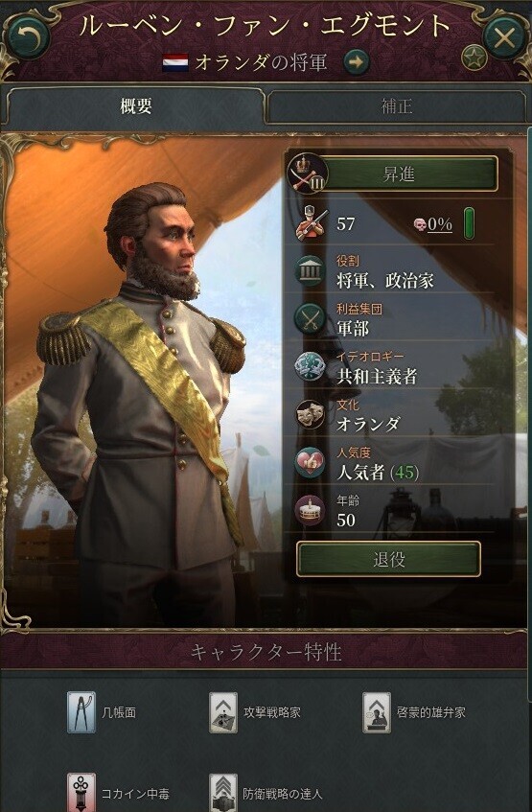The width and height of the screenshot is (532, 812).
Task: Click the Netherlands flag icon
Action: pos(175,63)
